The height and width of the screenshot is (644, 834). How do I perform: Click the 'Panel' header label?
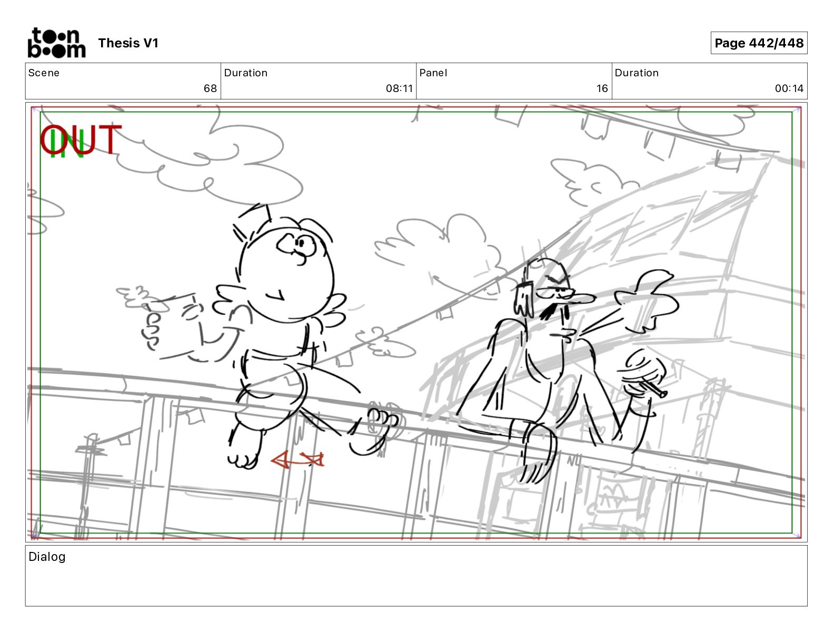[433, 73]
